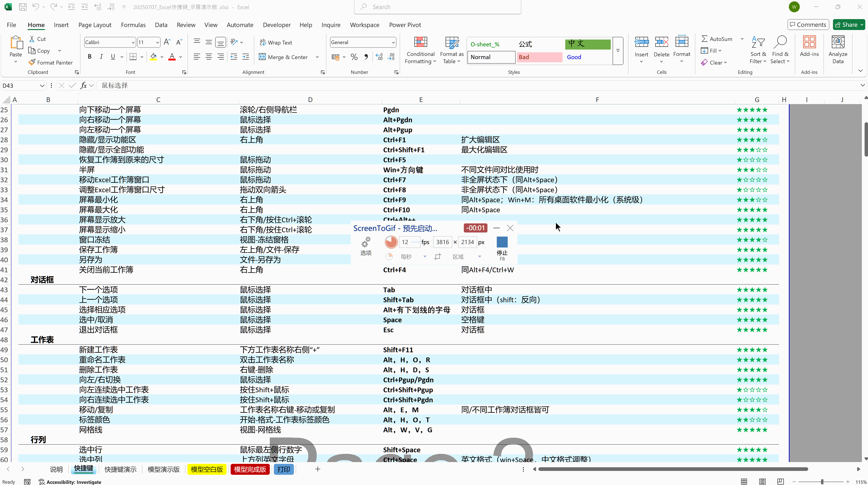Toggle Align Right
The width and height of the screenshot is (868, 485).
[220, 57]
